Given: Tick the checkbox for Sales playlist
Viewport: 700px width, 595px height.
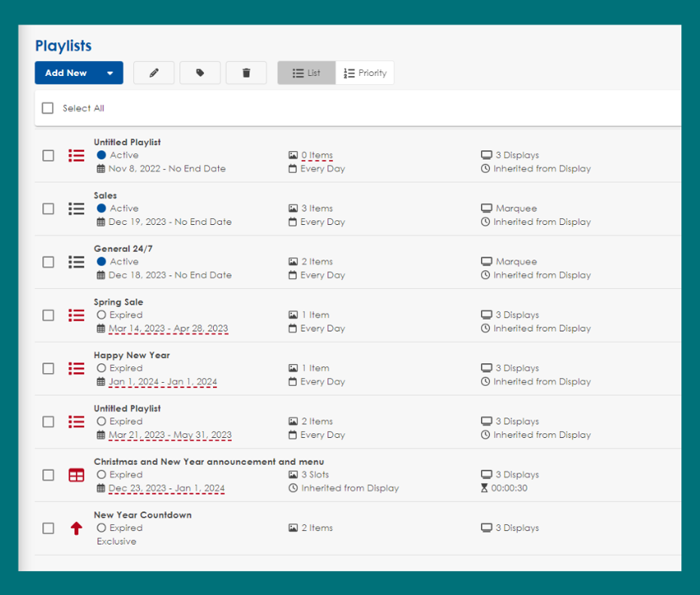Looking at the screenshot, I should tap(48, 208).
